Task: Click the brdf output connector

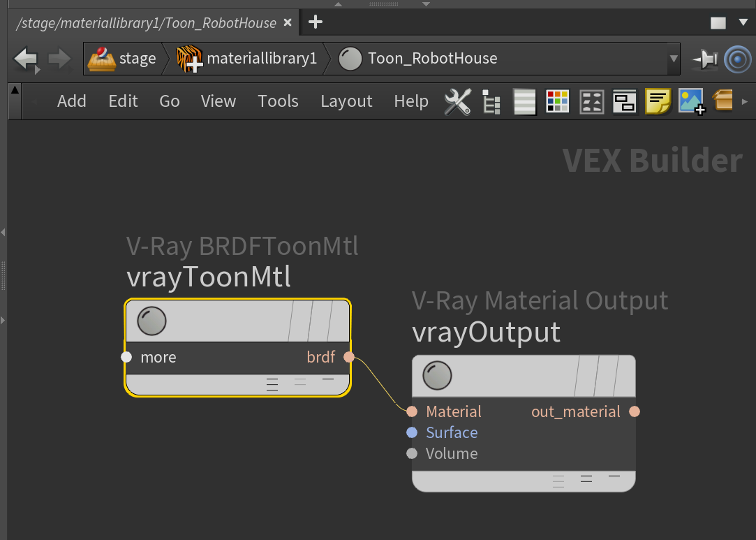Action: tap(349, 357)
